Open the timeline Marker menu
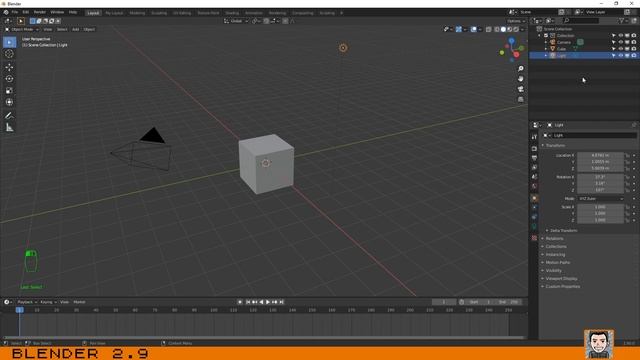This screenshot has width=640, height=360. coord(79,302)
